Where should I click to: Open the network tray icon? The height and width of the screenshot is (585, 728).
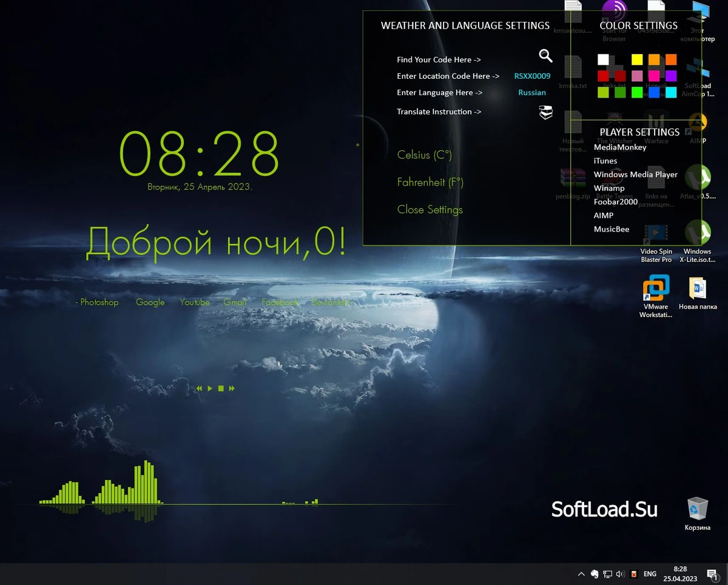(x=607, y=573)
